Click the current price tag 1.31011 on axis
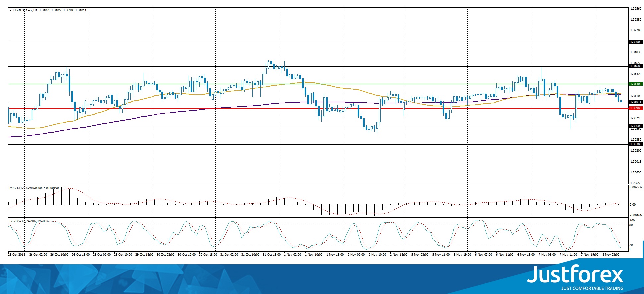This screenshot has height=294, width=644. 636,102
